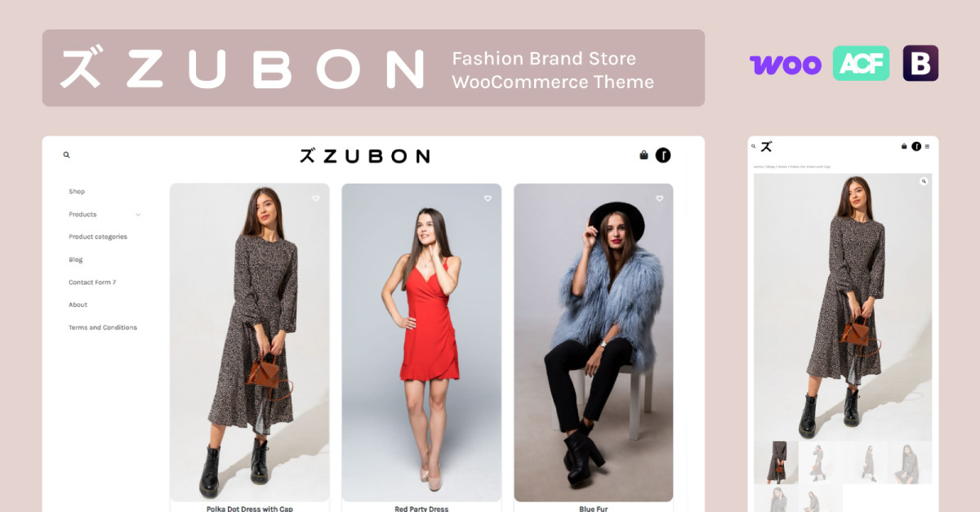Open the shopping bag cart icon in desktop header
This screenshot has width=980, height=512.
click(x=644, y=154)
